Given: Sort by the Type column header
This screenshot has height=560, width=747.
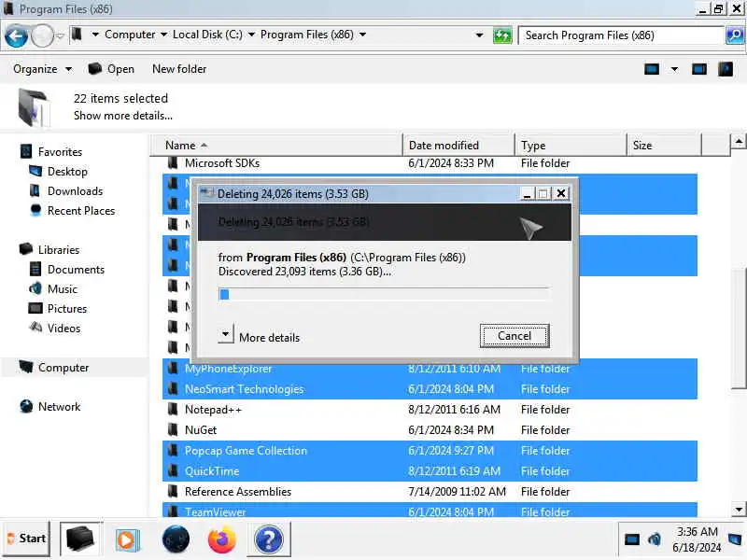Looking at the screenshot, I should [571, 146].
